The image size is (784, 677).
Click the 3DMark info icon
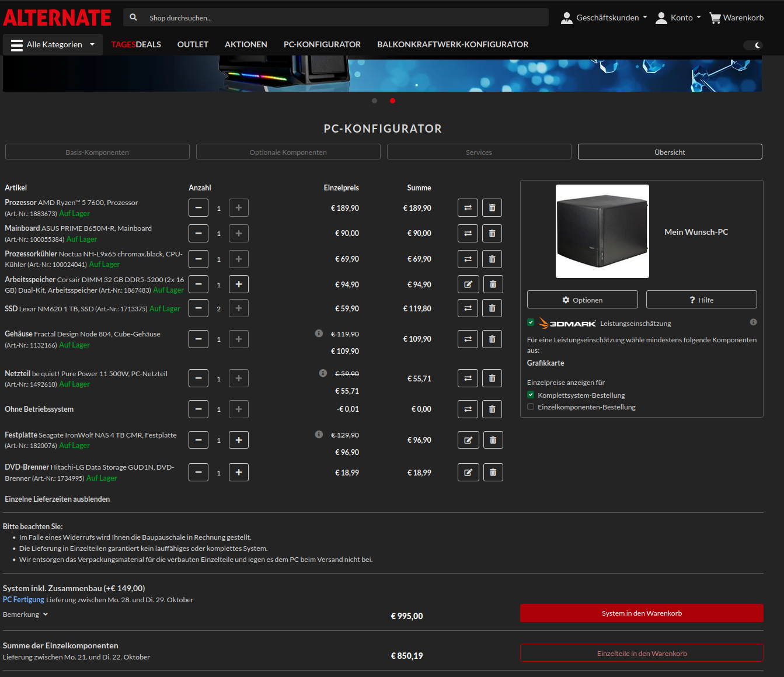(753, 322)
